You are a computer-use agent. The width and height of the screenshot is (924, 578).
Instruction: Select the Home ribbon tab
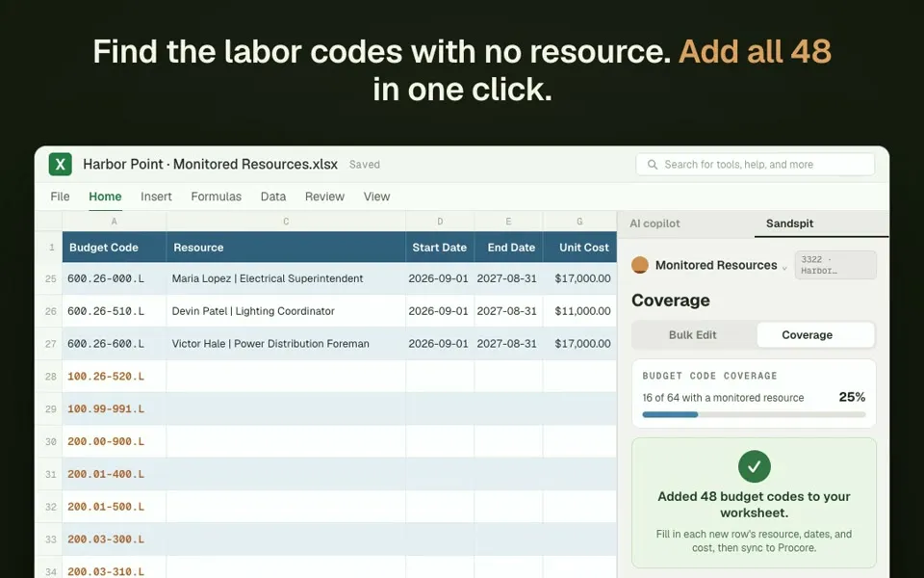[105, 197]
